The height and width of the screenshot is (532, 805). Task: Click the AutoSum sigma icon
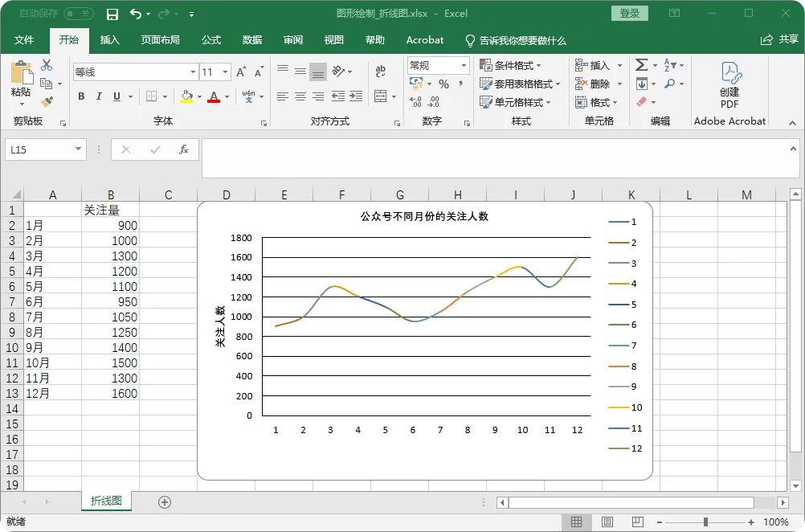pos(641,65)
